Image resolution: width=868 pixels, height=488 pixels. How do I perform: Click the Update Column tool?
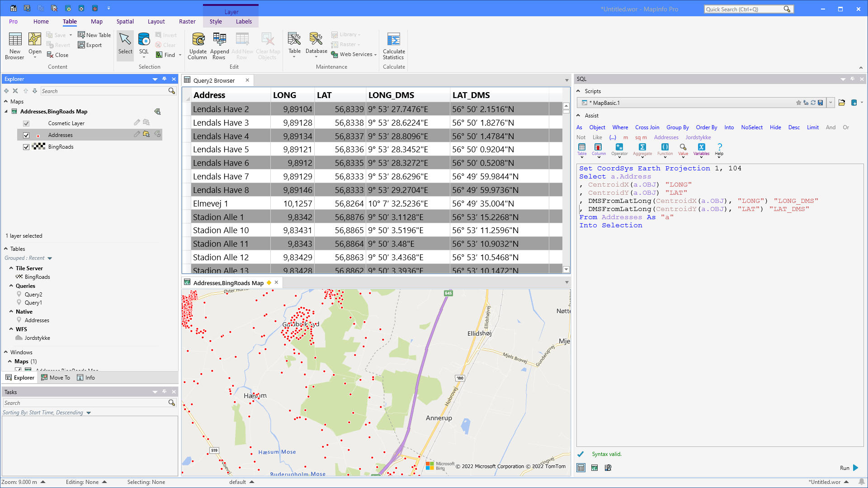coord(198,45)
